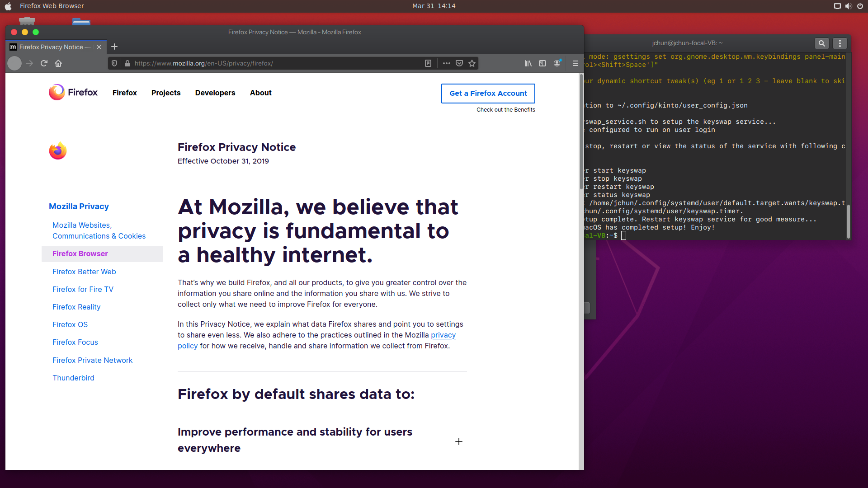Open Firefox Account avatar icon

[x=557, y=63]
